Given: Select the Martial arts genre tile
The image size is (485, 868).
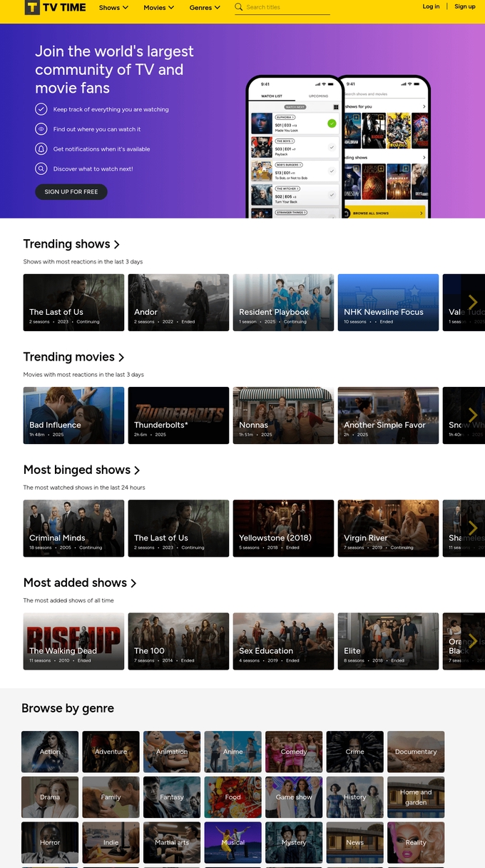Looking at the screenshot, I should [x=172, y=842].
